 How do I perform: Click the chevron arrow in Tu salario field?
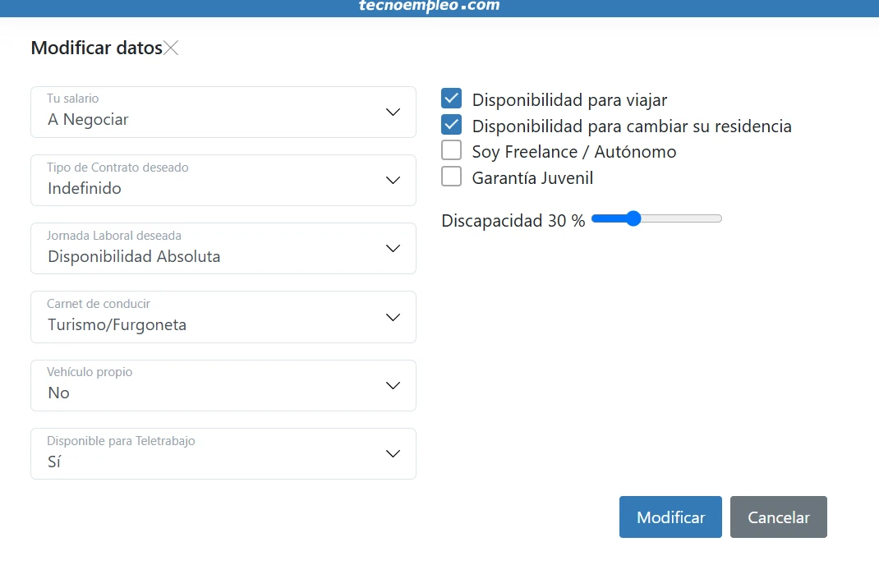tap(393, 113)
